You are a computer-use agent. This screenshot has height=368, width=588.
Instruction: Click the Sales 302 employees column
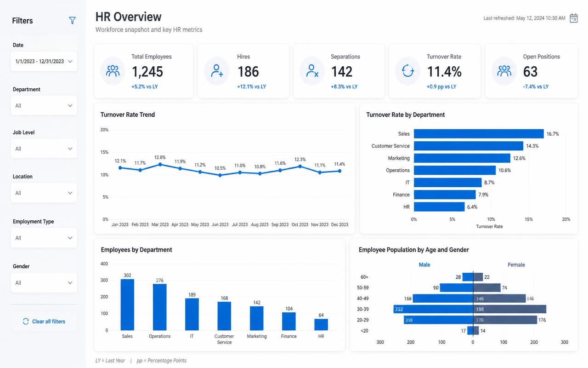coord(127,305)
